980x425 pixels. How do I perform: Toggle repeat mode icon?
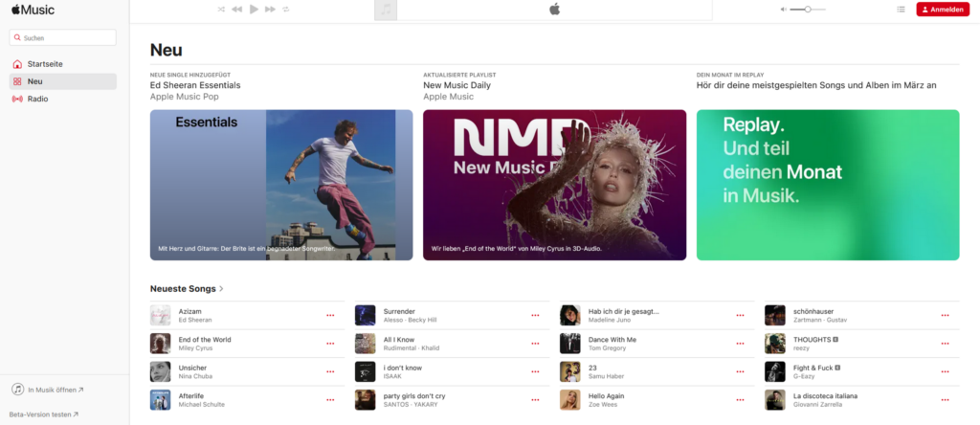pos(286,10)
